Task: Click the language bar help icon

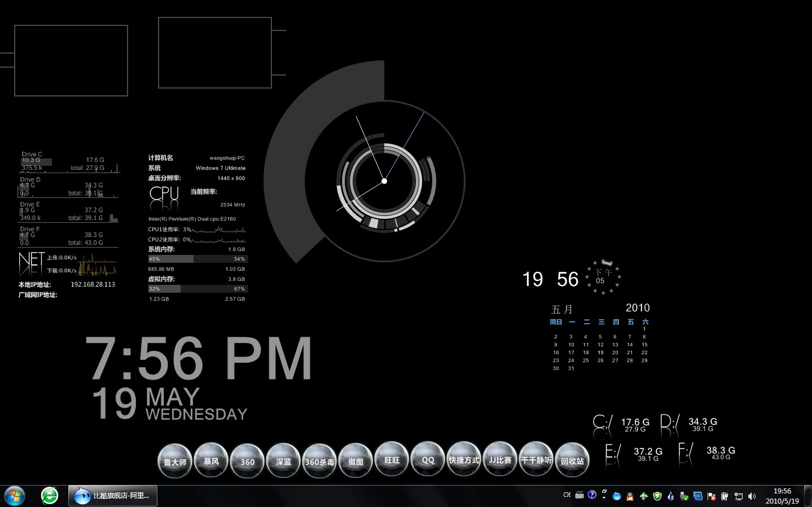Action: click(592, 495)
